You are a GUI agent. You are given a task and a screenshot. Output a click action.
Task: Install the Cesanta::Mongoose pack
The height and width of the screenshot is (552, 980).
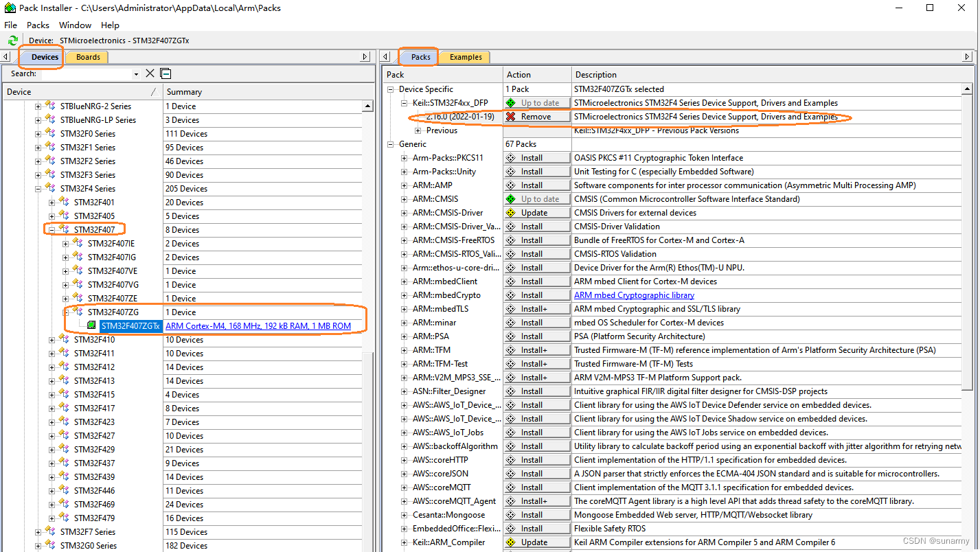537,515
